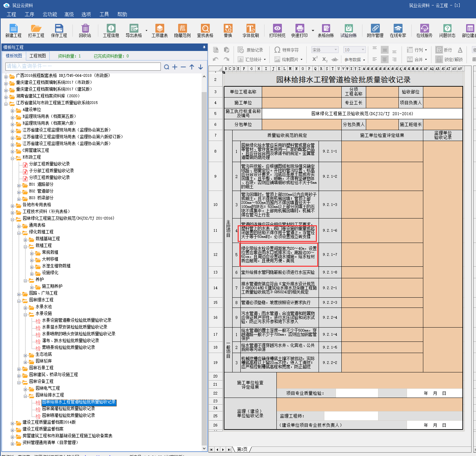
Task: Switch to the 工程视图 tab
Action: click(38, 56)
